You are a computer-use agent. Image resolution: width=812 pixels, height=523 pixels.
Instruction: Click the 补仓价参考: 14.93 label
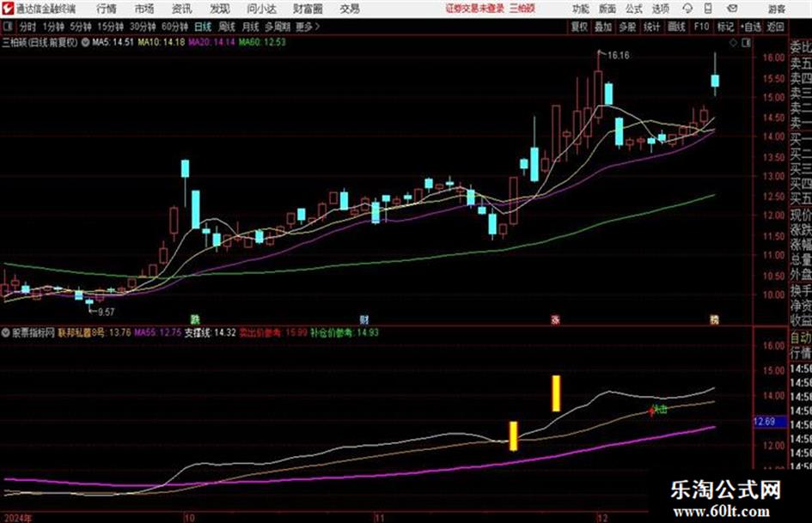point(345,332)
